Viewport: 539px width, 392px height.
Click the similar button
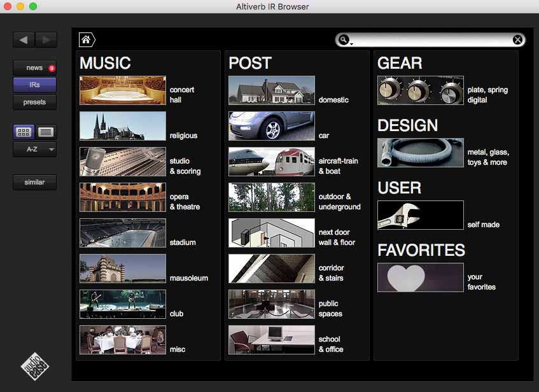tap(35, 182)
